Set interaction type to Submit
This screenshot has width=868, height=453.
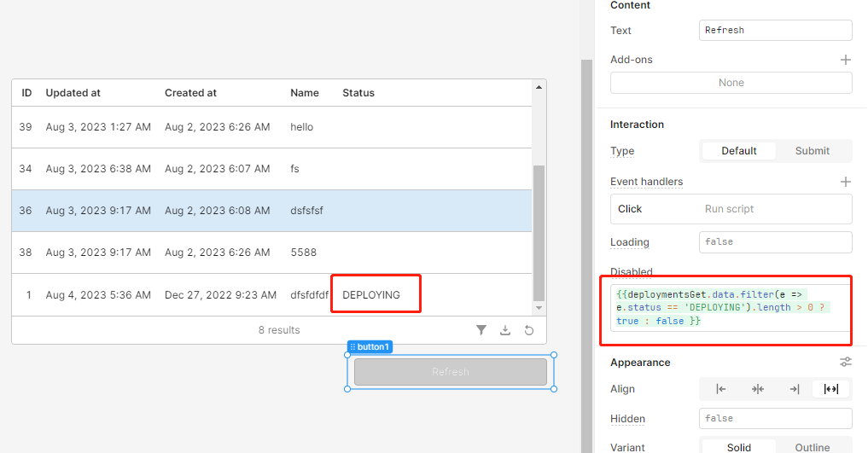click(x=812, y=151)
